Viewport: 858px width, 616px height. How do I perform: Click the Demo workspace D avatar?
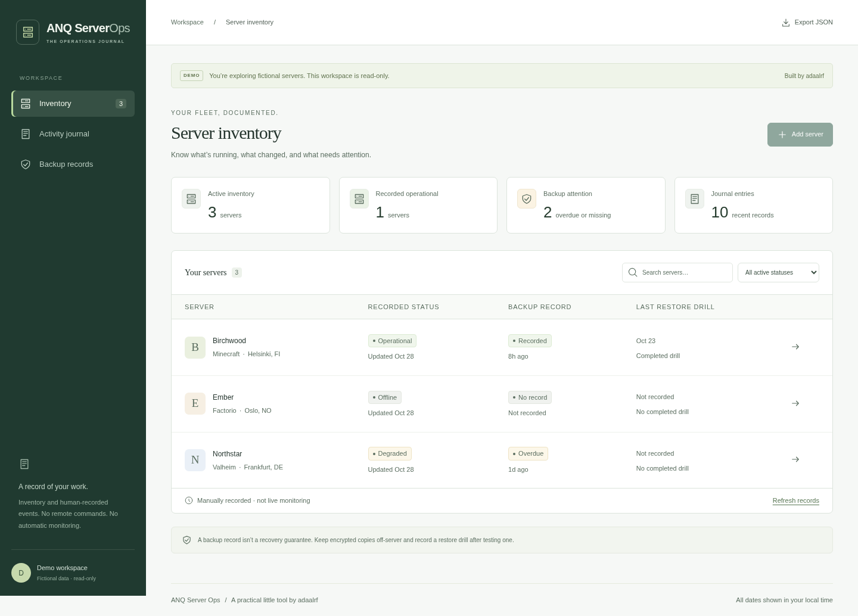coord(21,573)
